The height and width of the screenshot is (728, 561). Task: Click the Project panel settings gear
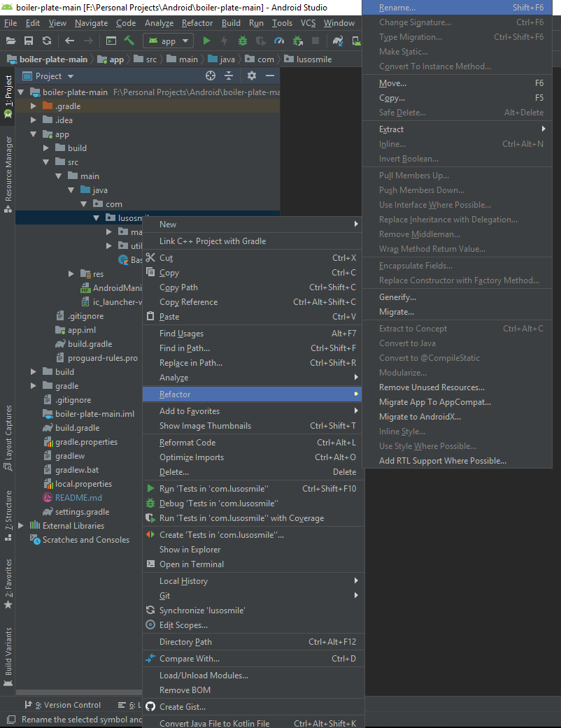252,76
